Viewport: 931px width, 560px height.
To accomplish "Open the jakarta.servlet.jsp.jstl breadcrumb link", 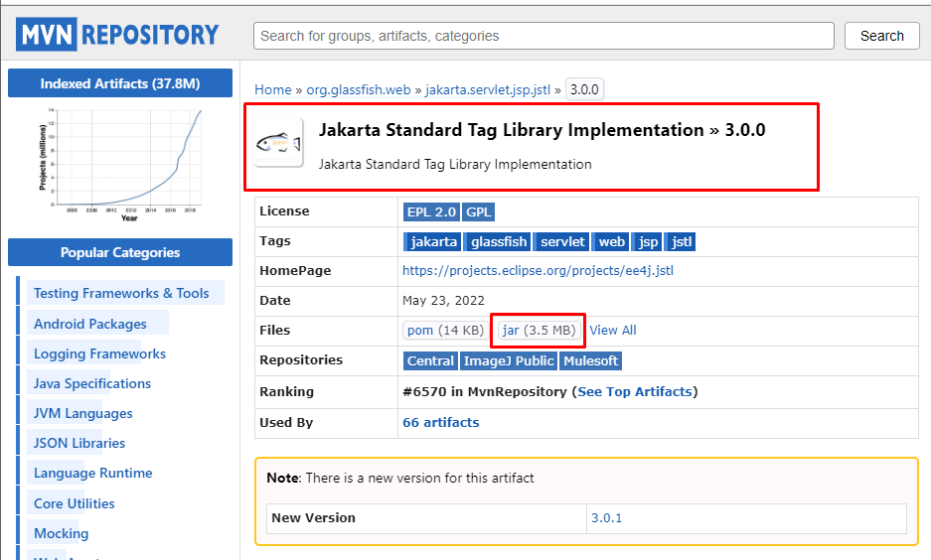I will click(488, 89).
